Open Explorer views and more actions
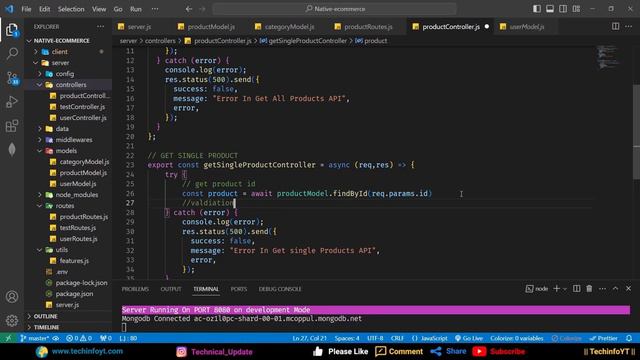Screen dimensions: 640x360 coord(100,27)
